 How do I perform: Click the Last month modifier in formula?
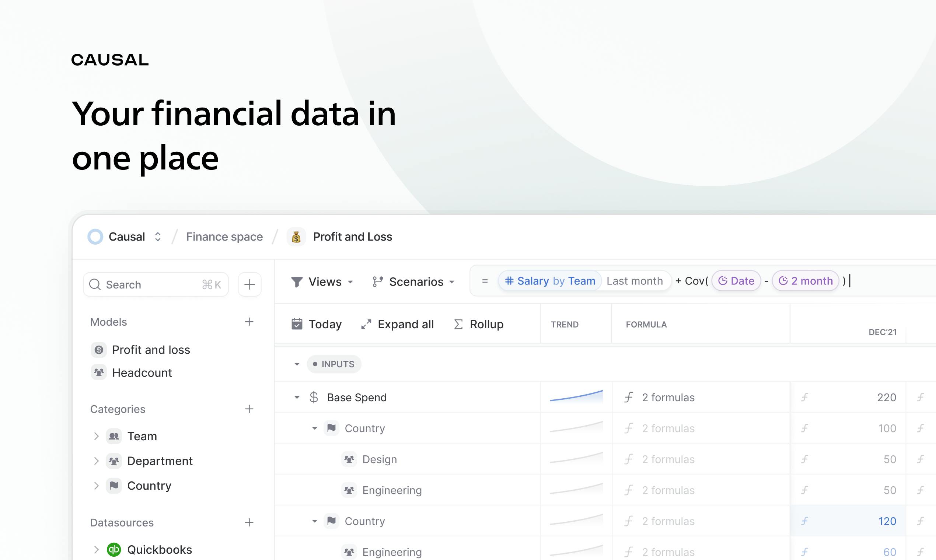tap(635, 281)
